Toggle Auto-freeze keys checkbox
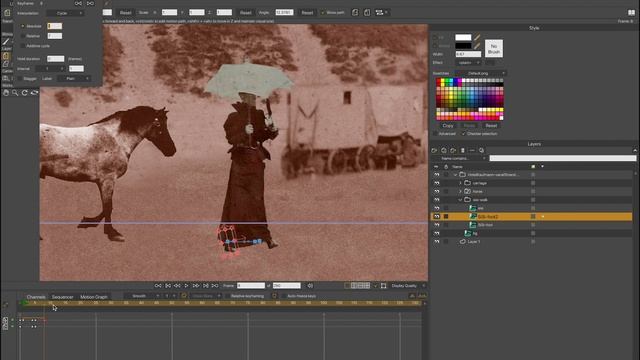This screenshot has height=360, width=640. [x=283, y=296]
